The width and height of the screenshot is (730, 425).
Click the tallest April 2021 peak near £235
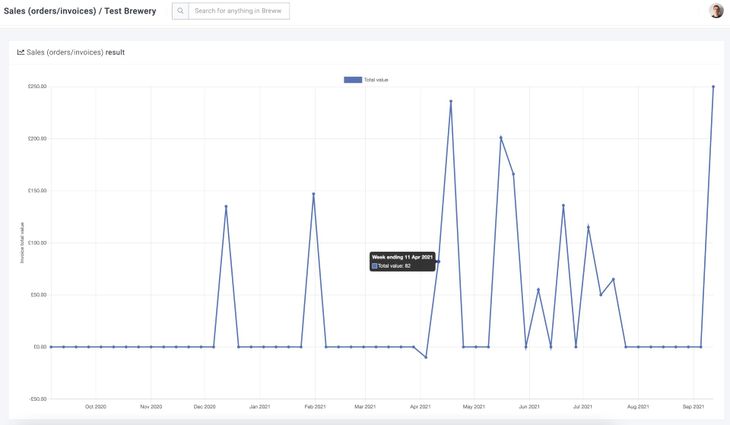point(451,101)
